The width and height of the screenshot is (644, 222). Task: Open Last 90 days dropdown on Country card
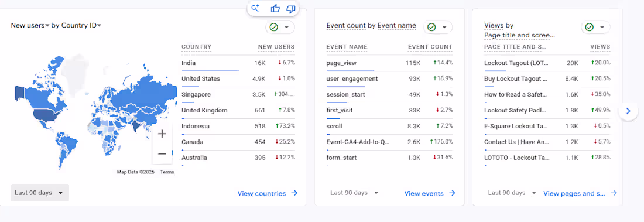click(40, 193)
